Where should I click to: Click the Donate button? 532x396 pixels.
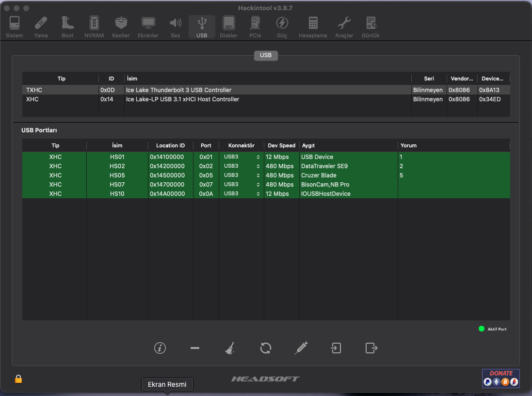[x=500, y=378]
